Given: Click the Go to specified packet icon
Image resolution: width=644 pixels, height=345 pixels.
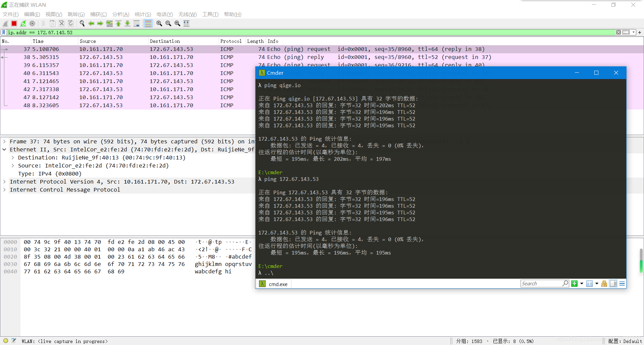Looking at the screenshot, I should (x=109, y=23).
